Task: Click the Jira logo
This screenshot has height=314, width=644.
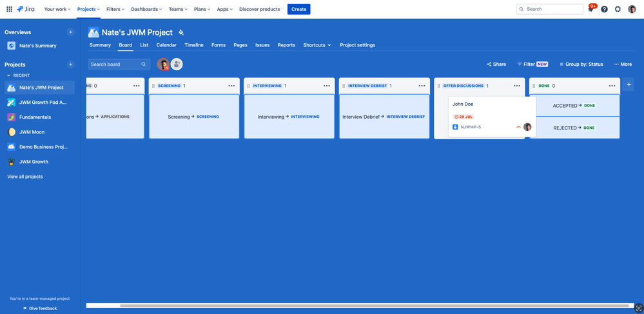Action: tap(26, 9)
